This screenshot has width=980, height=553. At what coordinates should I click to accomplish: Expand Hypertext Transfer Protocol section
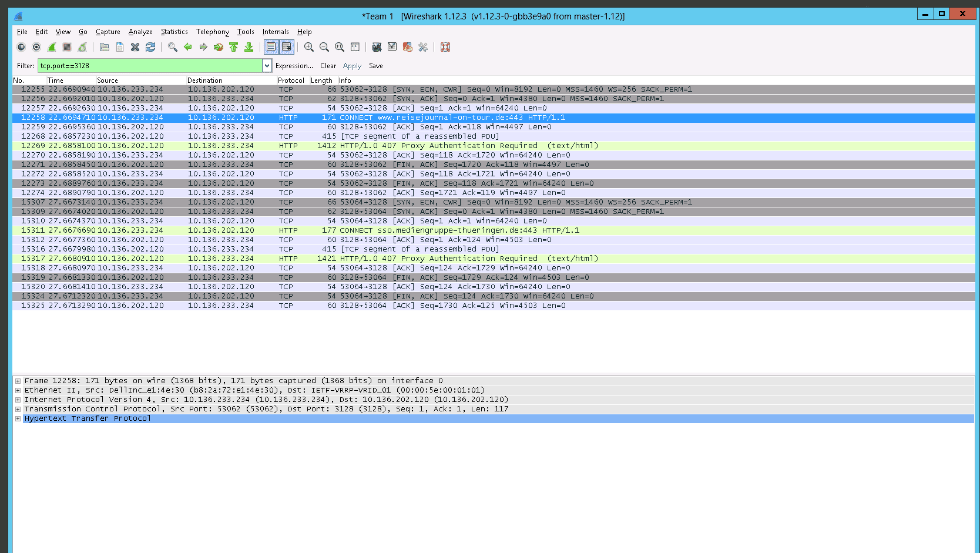click(18, 418)
